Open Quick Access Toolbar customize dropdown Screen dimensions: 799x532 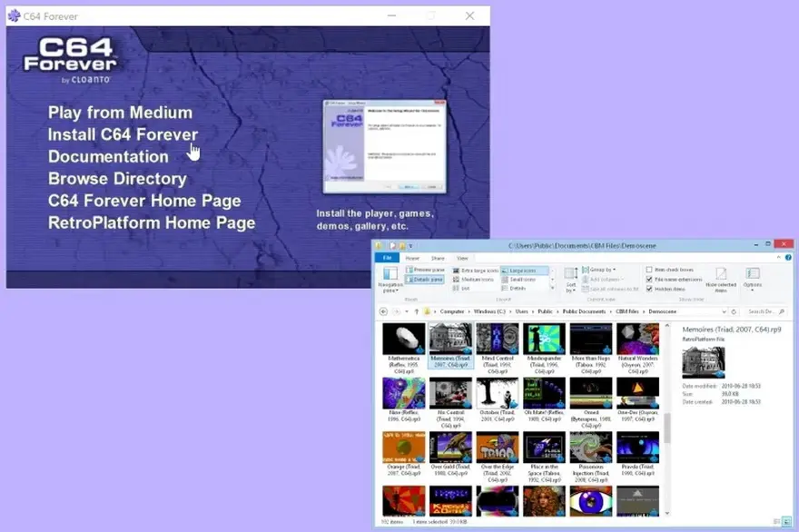click(x=410, y=246)
